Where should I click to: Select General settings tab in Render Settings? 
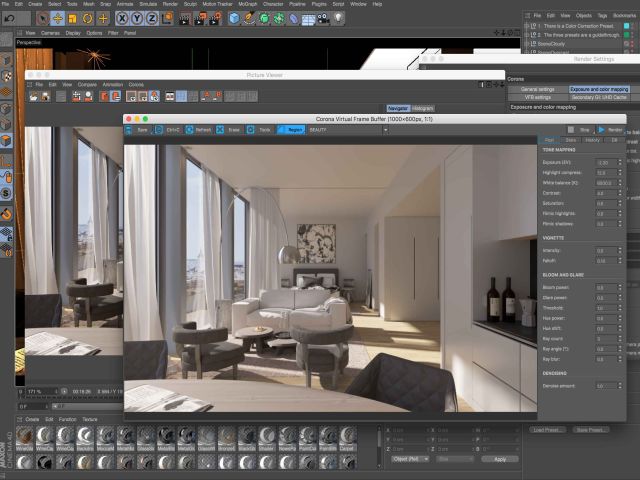point(538,89)
